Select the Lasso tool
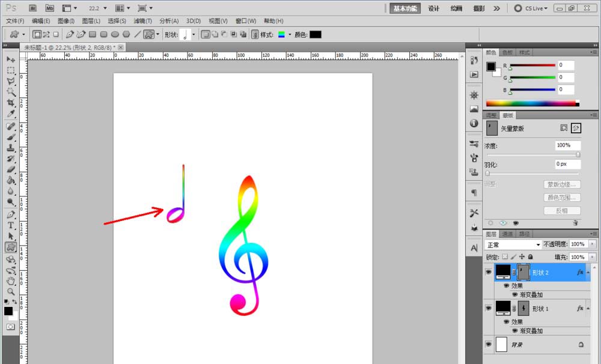Viewport: 601px width, 364px height. [11, 81]
